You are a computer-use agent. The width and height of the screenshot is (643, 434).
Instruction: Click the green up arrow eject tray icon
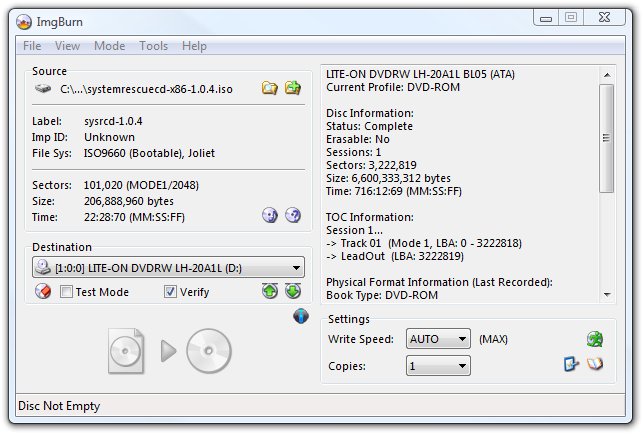270,291
